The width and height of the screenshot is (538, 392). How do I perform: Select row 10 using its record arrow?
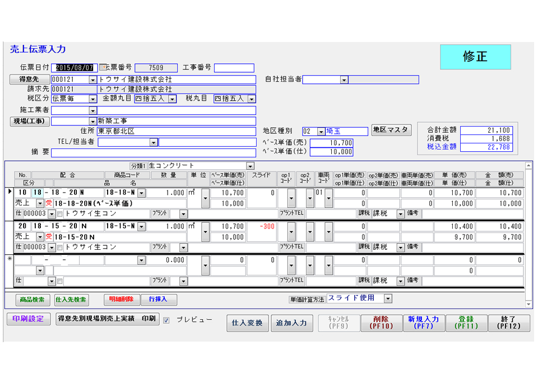click(10, 193)
